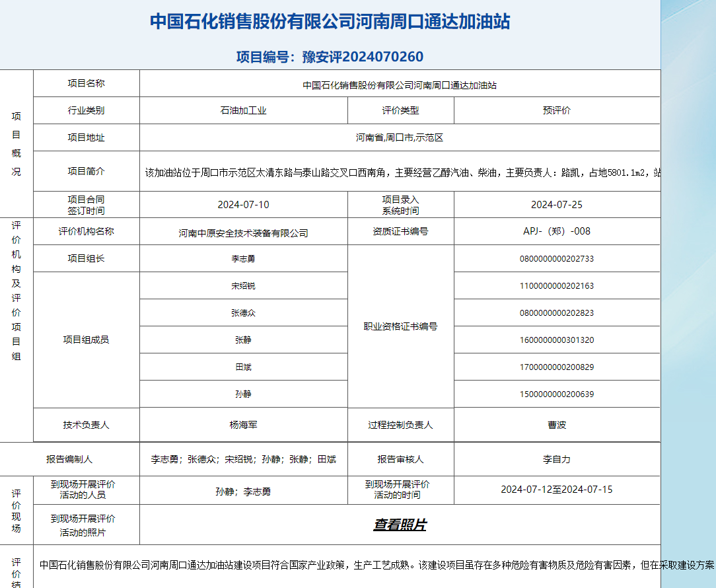Click team member 孙静
The height and width of the screenshot is (588, 716).
pyautogui.click(x=243, y=394)
